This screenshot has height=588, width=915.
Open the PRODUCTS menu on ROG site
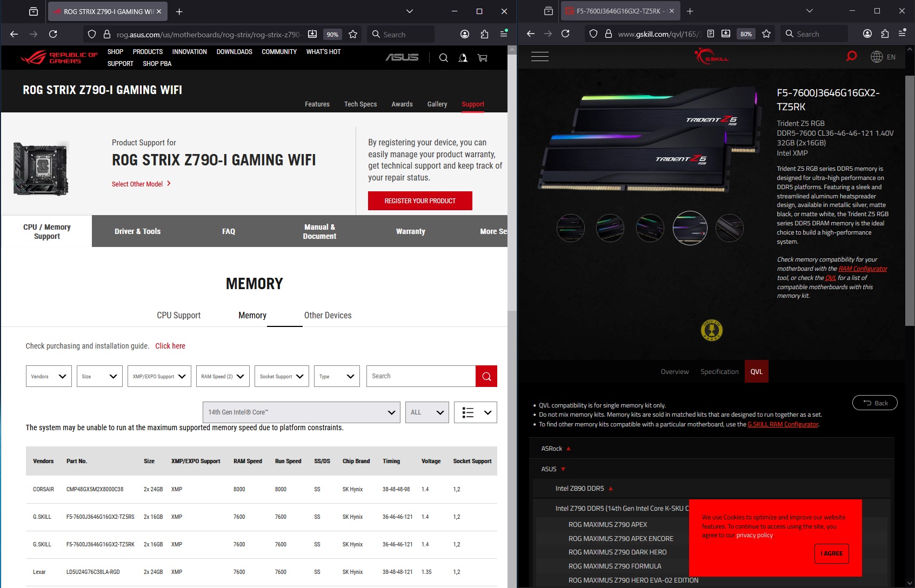pyautogui.click(x=148, y=52)
